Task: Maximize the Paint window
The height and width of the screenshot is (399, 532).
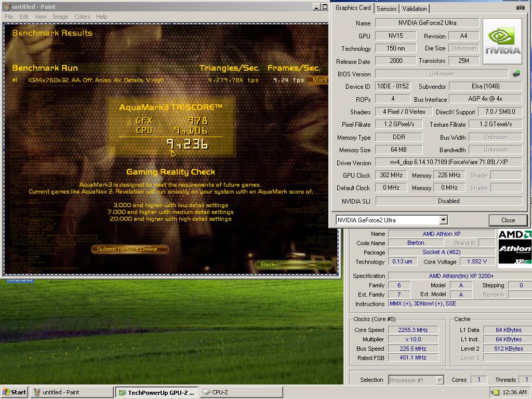Action: click(x=325, y=6)
